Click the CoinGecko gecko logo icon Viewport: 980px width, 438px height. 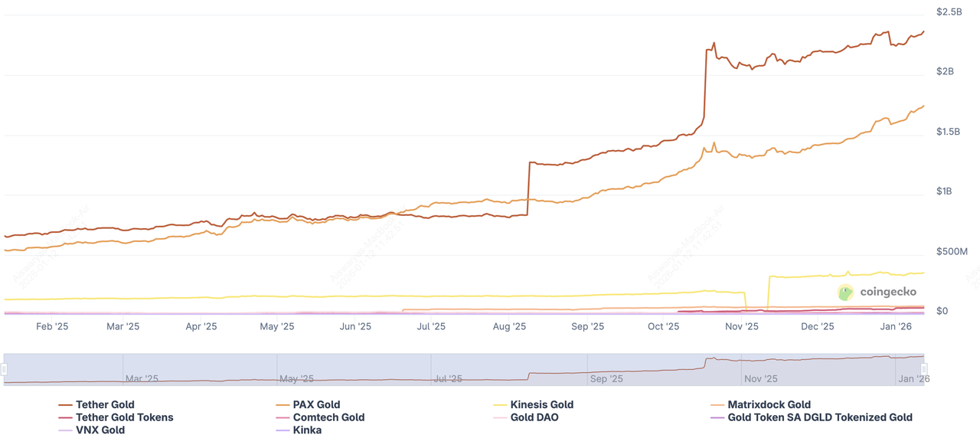(845, 292)
